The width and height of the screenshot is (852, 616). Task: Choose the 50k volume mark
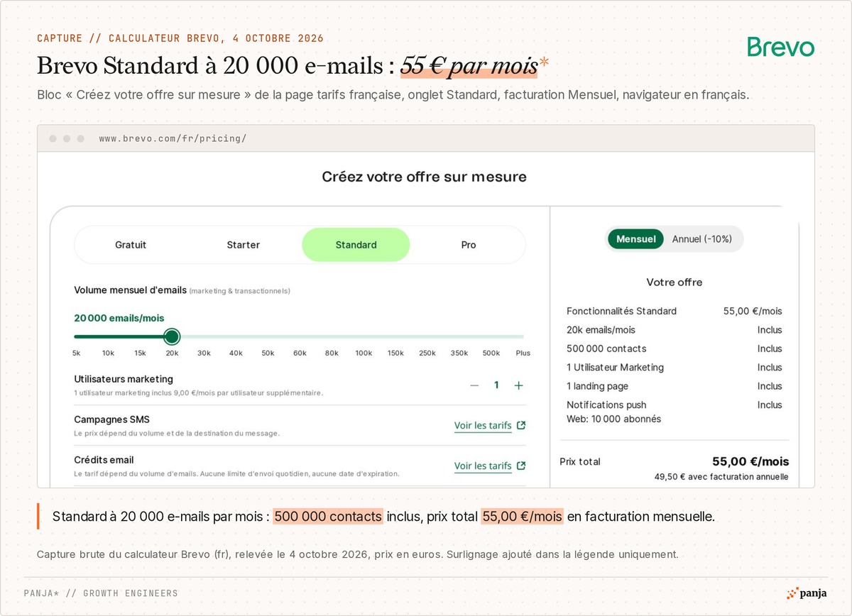(x=268, y=353)
